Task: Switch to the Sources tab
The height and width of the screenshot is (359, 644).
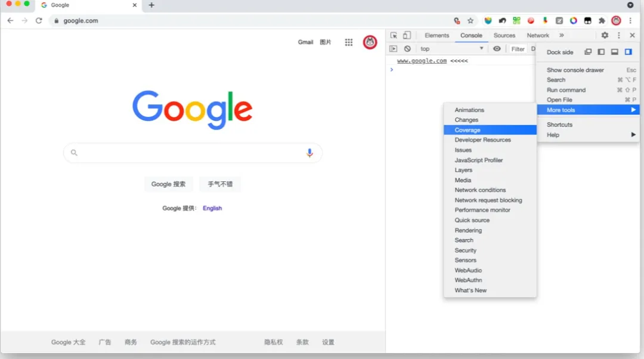Action: pyautogui.click(x=504, y=35)
